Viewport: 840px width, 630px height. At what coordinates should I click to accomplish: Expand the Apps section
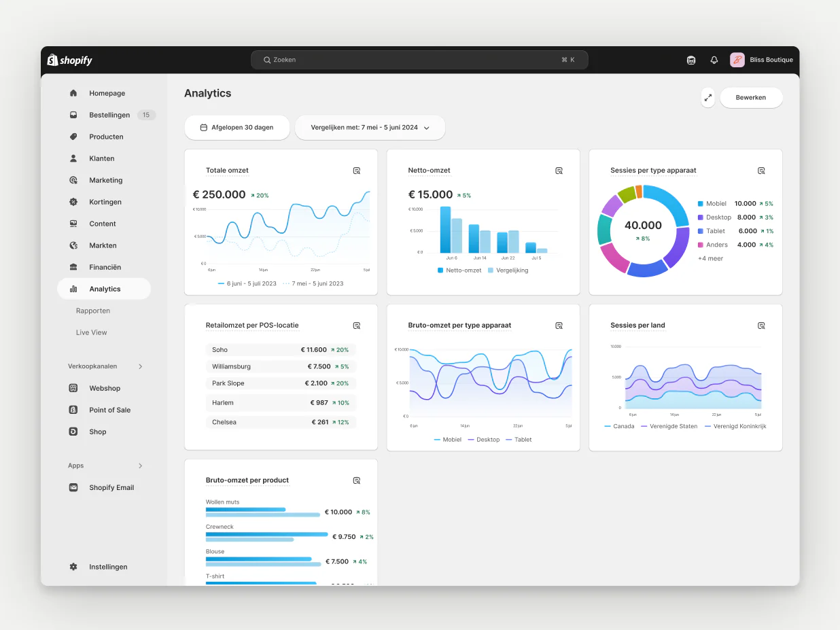[140, 466]
